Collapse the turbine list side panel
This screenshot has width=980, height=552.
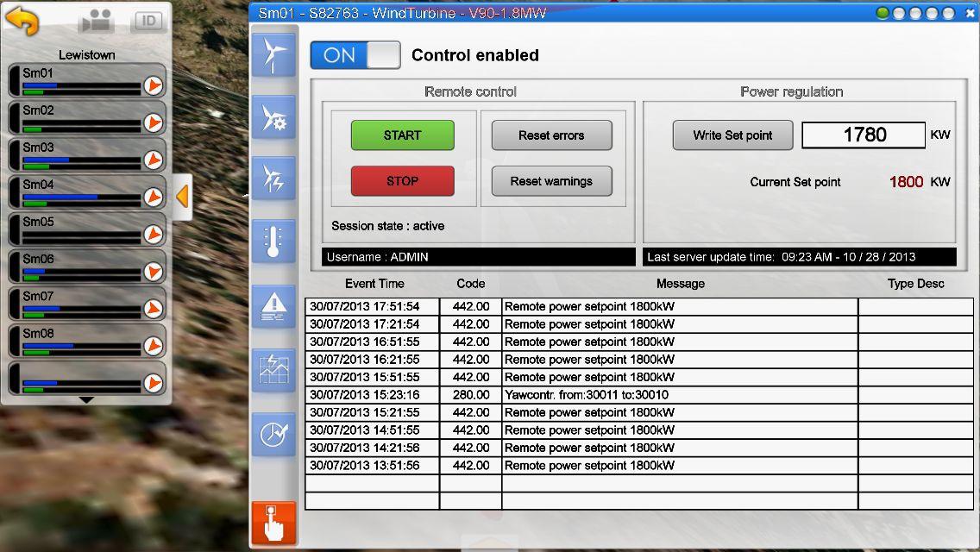pyautogui.click(x=182, y=197)
